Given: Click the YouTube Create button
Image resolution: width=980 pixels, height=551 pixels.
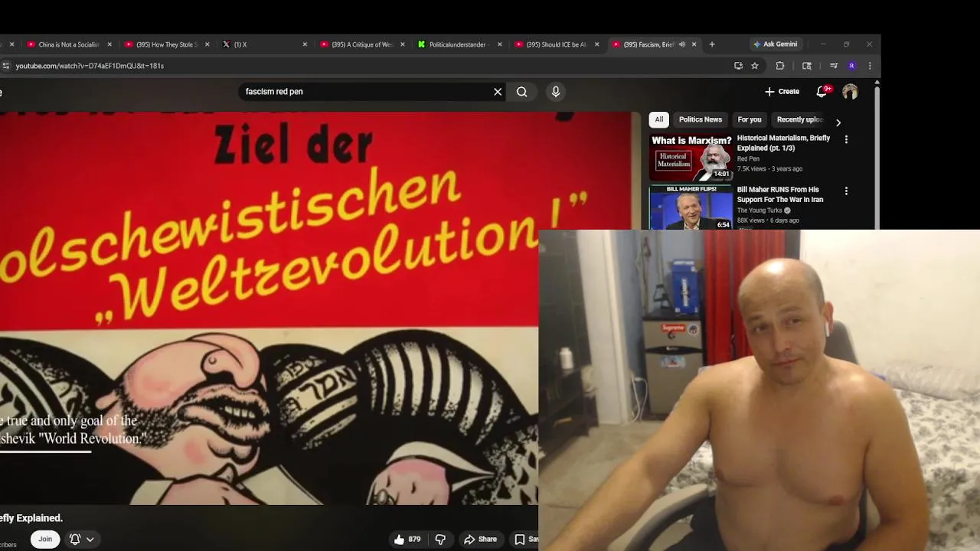Looking at the screenshot, I should click(782, 92).
